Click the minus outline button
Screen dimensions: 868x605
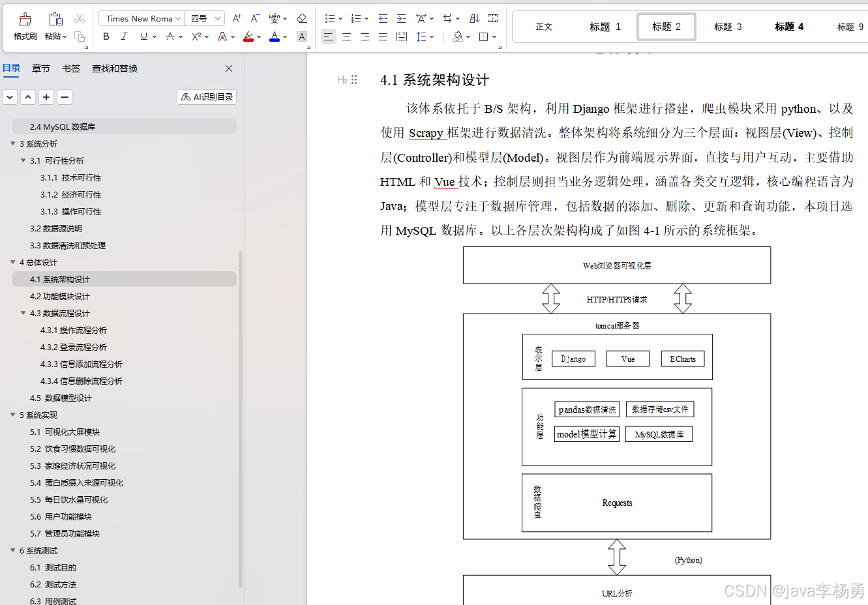pyautogui.click(x=65, y=97)
